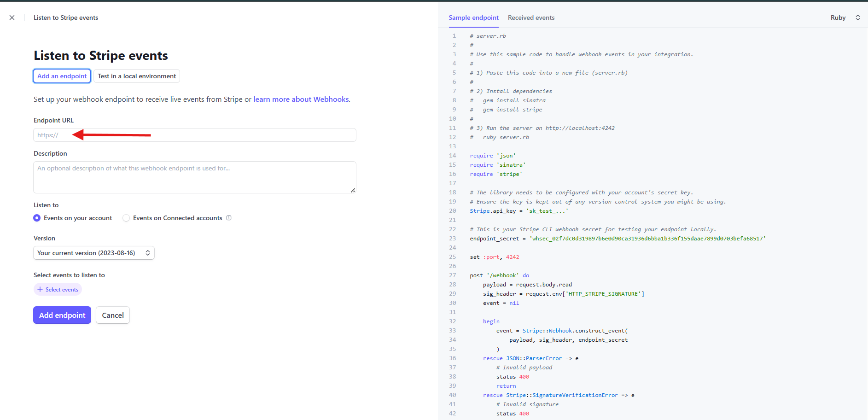868x420 pixels.
Task: Switch to Sample endpoint tab
Action: click(473, 17)
